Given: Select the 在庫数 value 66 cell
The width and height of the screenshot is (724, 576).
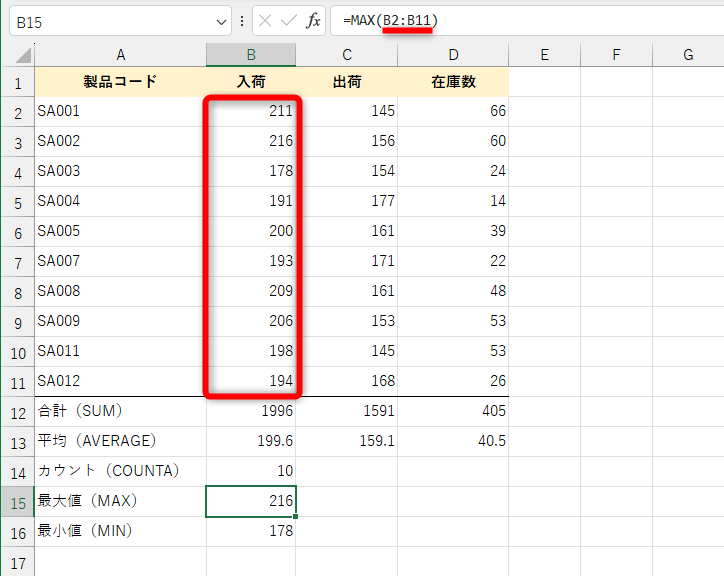Looking at the screenshot, I should [x=453, y=111].
